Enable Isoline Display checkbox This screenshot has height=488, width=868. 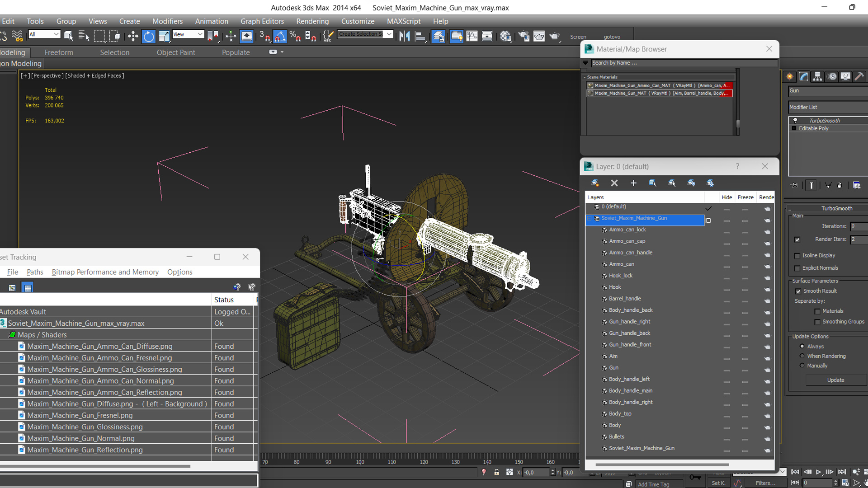[x=797, y=256]
